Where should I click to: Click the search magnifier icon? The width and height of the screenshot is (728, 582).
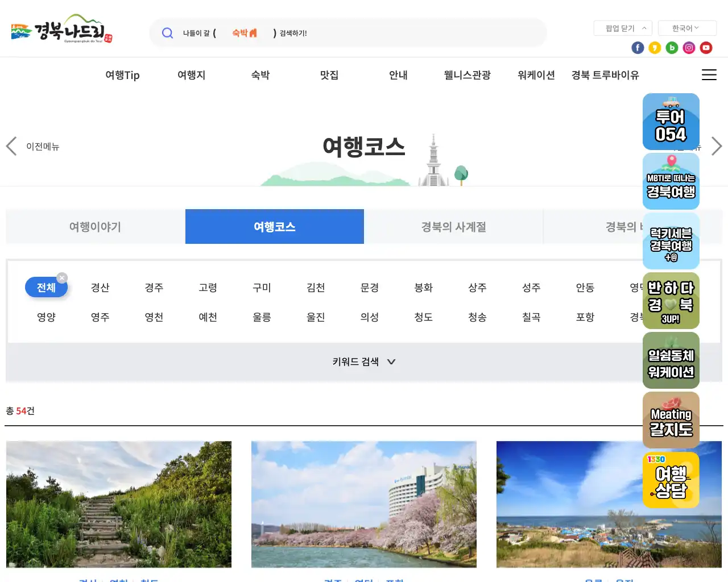[167, 33]
